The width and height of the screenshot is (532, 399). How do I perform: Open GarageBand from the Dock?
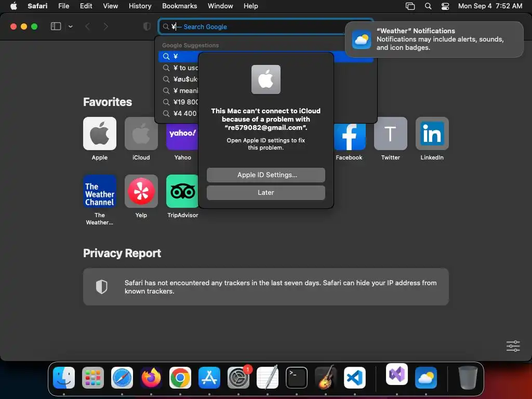pos(326,378)
